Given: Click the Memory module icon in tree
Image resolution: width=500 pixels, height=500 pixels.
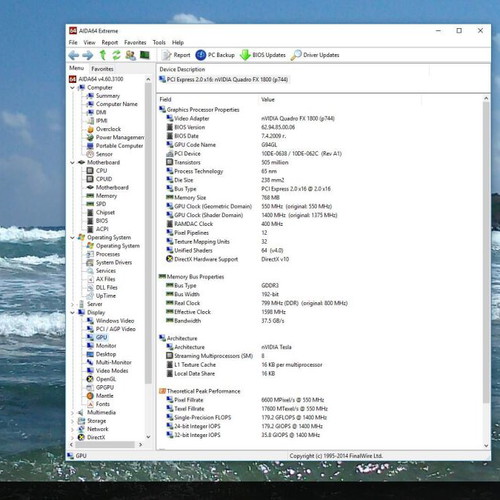Looking at the screenshot, I should pos(90,196).
